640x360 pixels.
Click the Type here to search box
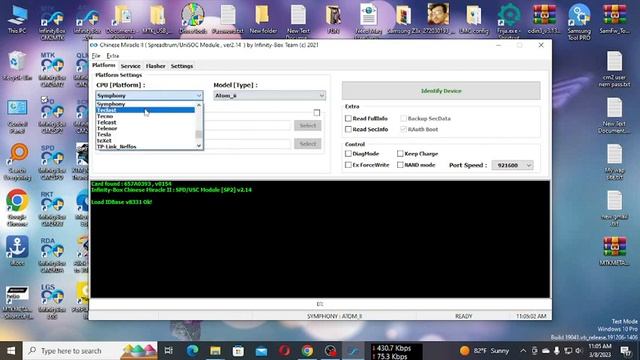[x=90, y=351]
